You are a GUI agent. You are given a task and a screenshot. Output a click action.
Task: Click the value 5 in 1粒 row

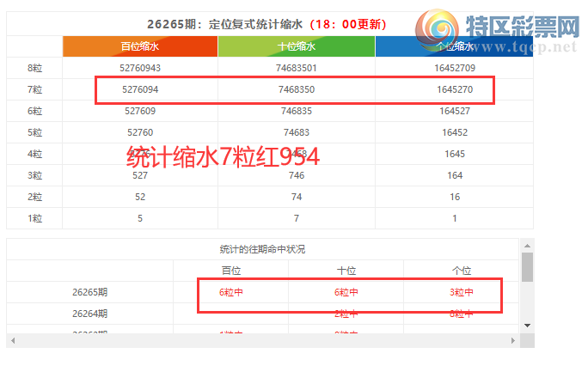tap(140, 218)
